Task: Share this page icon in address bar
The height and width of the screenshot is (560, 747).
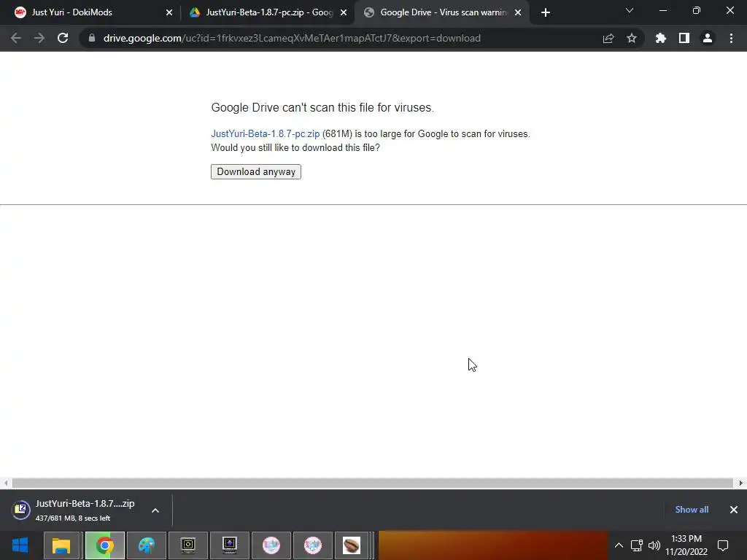Action: pos(608,38)
